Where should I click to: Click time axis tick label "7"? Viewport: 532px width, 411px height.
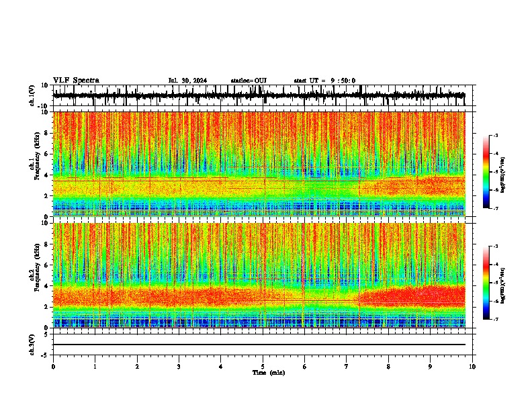click(347, 367)
